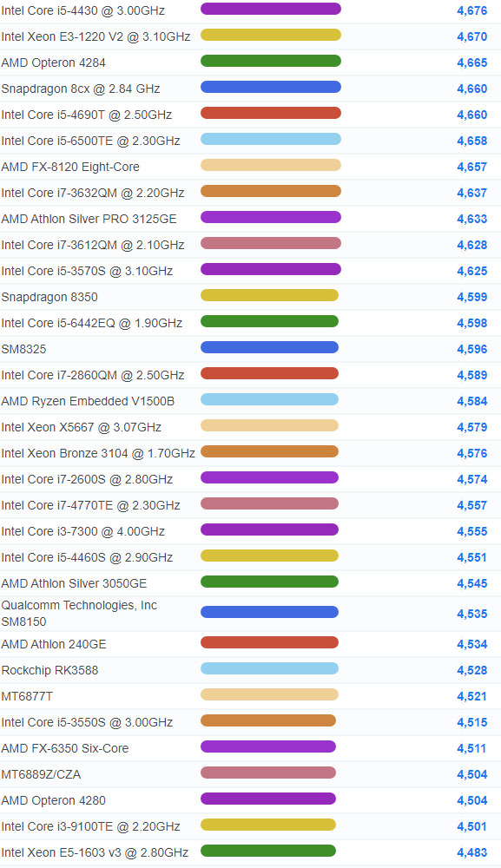Open Intel Core i5-4690T @ 2.50GHz
Image resolution: width=501 pixels, height=868 pixels.
(x=86, y=115)
